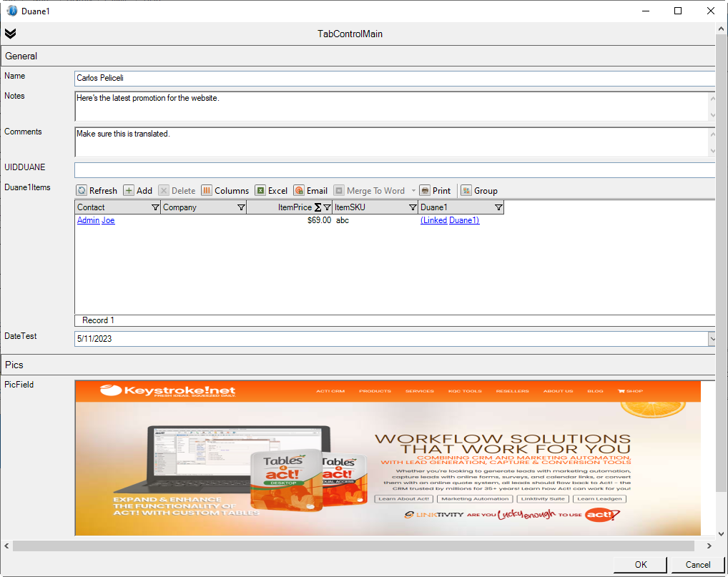Select the abc ItemSKU cell
This screenshot has height=577, width=728.
coord(375,220)
